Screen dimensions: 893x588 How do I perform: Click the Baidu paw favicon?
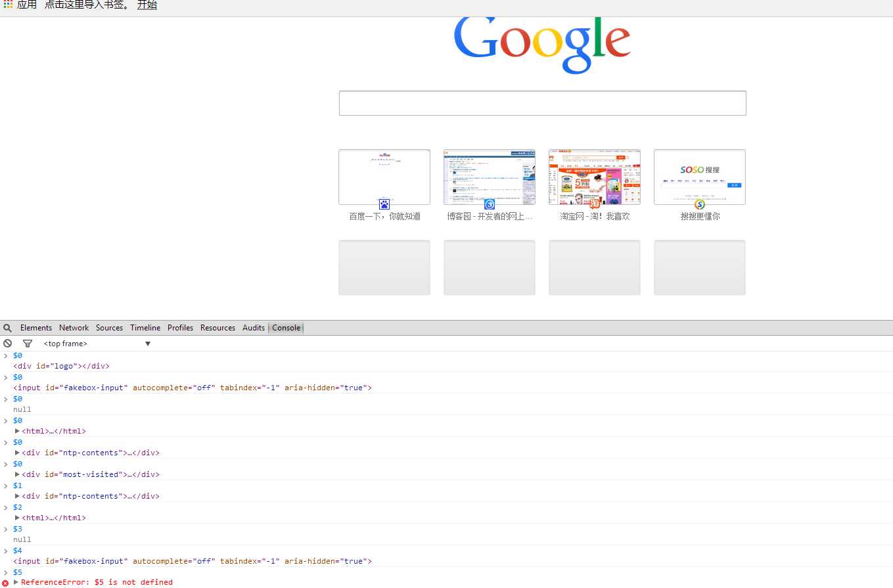384,204
